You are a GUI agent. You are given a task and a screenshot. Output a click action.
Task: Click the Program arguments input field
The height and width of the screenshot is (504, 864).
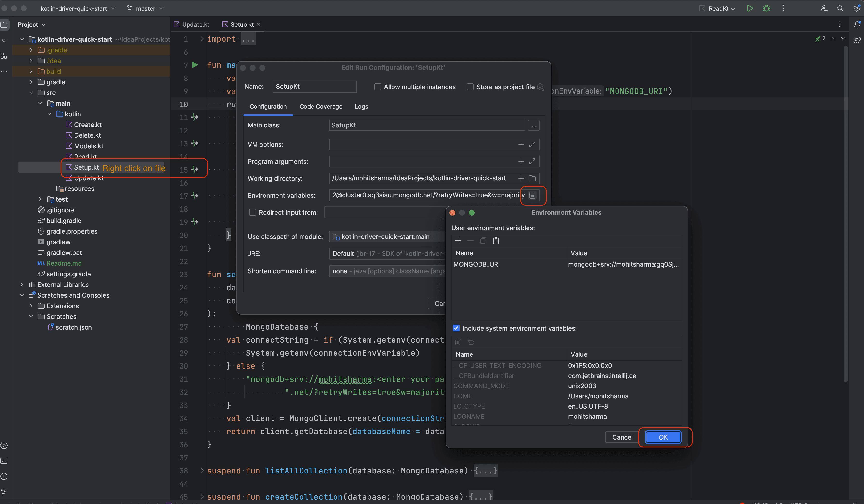point(422,161)
